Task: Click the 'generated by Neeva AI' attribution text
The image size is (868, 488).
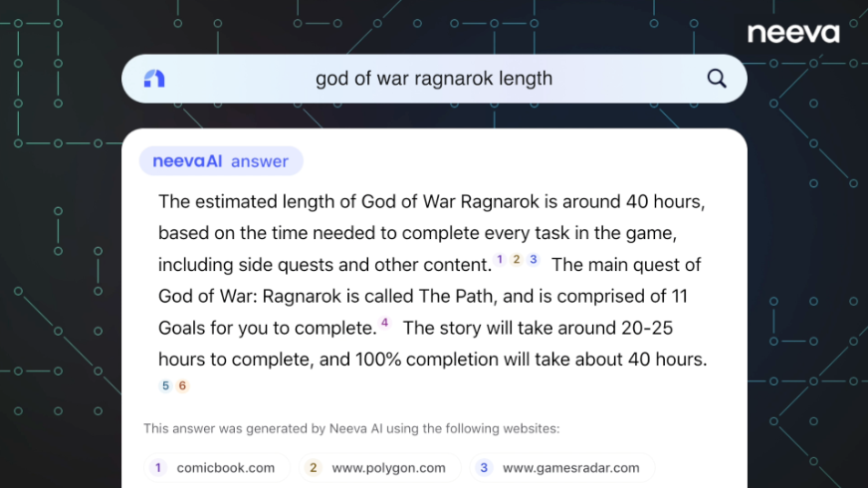Action: click(351, 429)
